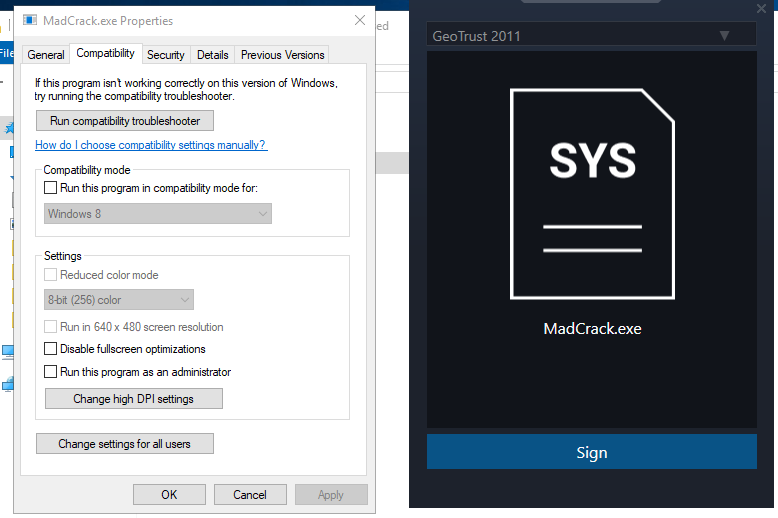Viewport: 778px width, 518px height.
Task: Click the MadCrack.exe Properties title bar icon
Action: [28, 20]
